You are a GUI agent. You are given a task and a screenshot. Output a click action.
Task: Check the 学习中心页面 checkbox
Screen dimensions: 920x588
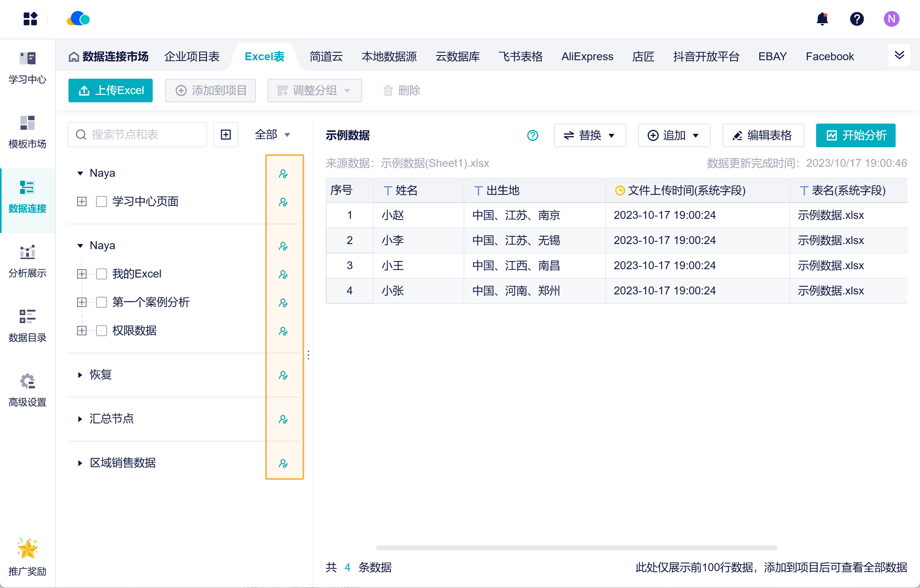coord(102,202)
